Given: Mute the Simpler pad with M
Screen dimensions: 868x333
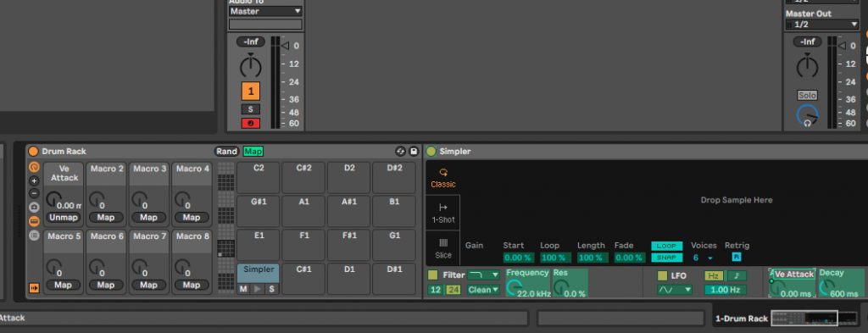Looking at the screenshot, I should point(243,289).
